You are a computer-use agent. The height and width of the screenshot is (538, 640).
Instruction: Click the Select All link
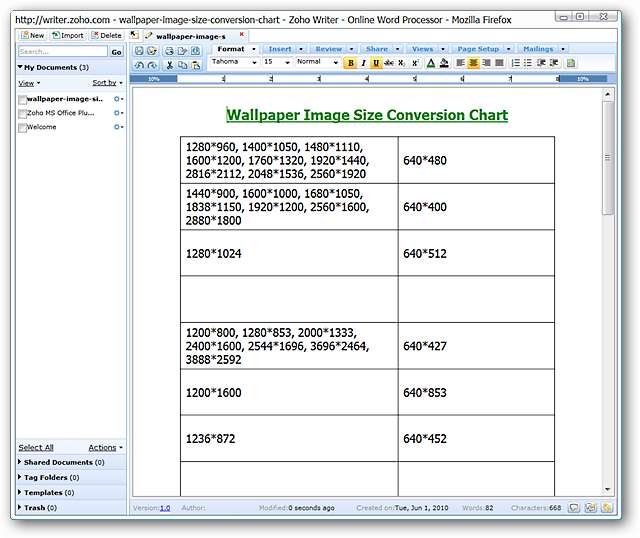pos(36,448)
